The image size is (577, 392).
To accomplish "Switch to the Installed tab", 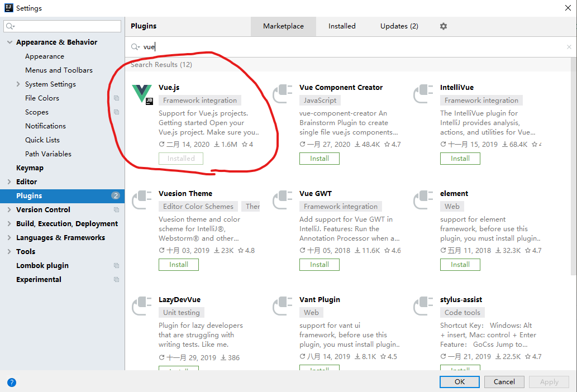I will 342,26.
